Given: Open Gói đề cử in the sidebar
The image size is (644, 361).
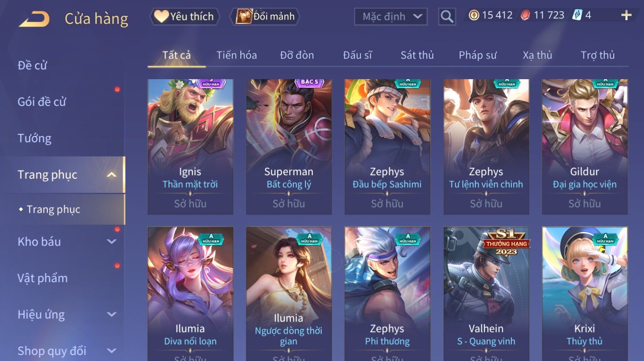Looking at the screenshot, I should (42, 102).
